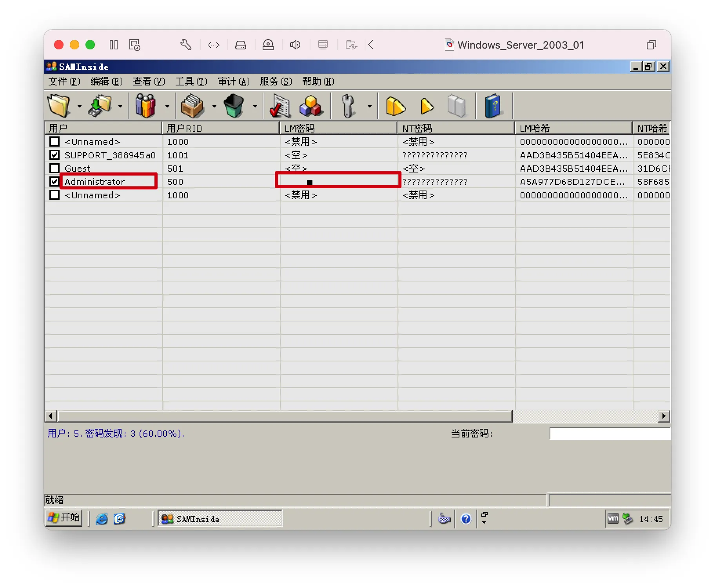Sort by the 用户 column header
Viewport: 715px width, 588px height.
(103, 128)
